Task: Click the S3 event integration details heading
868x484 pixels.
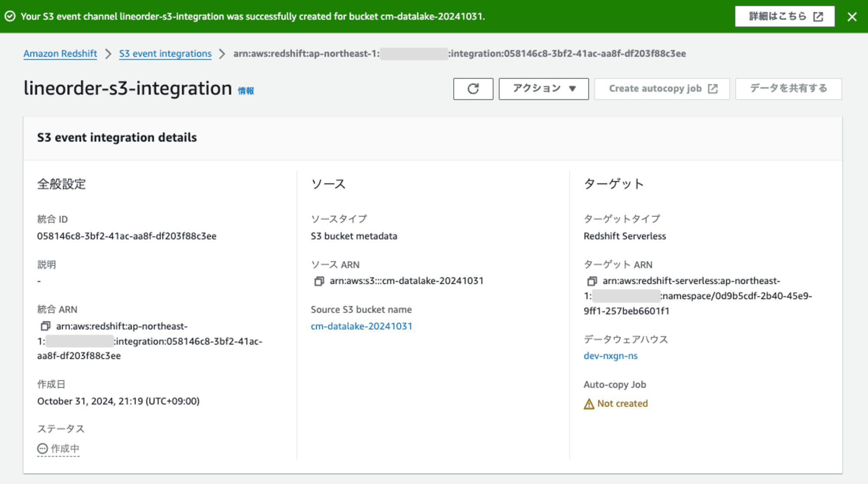Action: (117, 137)
